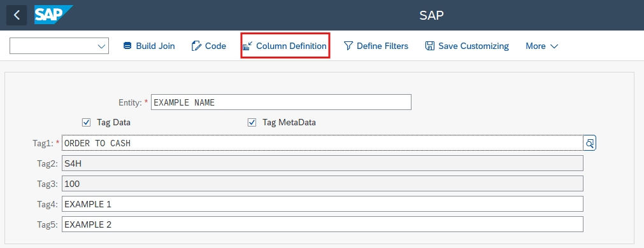Click the back arrow icon

tap(17, 15)
